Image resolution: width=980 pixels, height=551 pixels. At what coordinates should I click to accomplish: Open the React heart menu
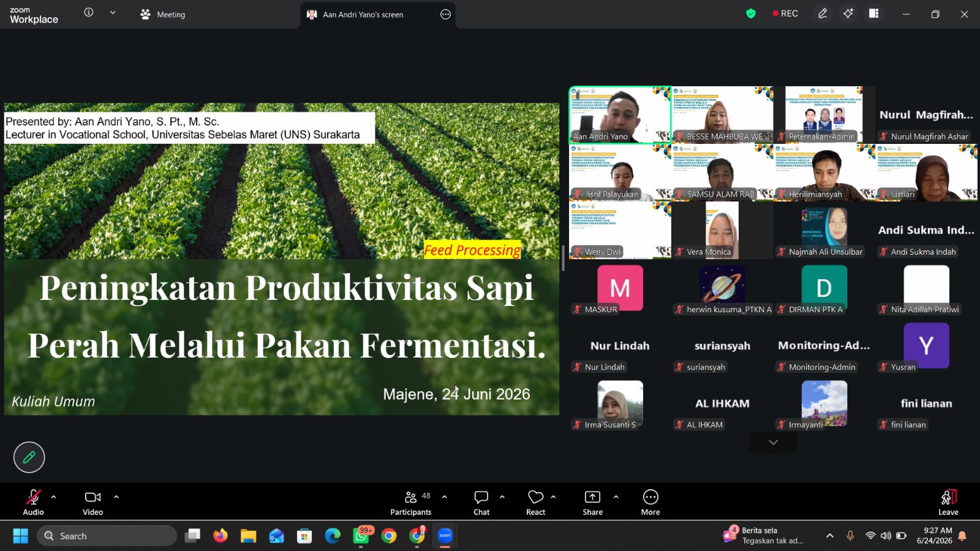pyautogui.click(x=536, y=502)
